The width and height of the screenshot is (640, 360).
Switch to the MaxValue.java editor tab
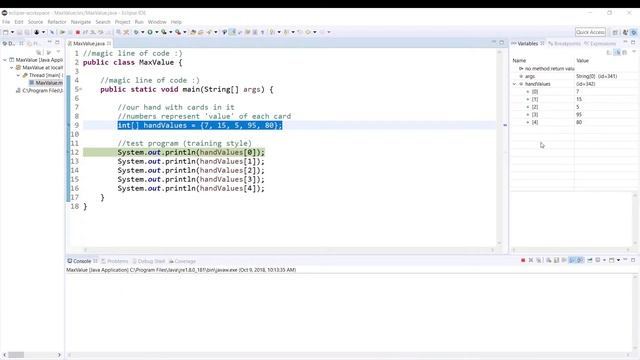(89, 43)
